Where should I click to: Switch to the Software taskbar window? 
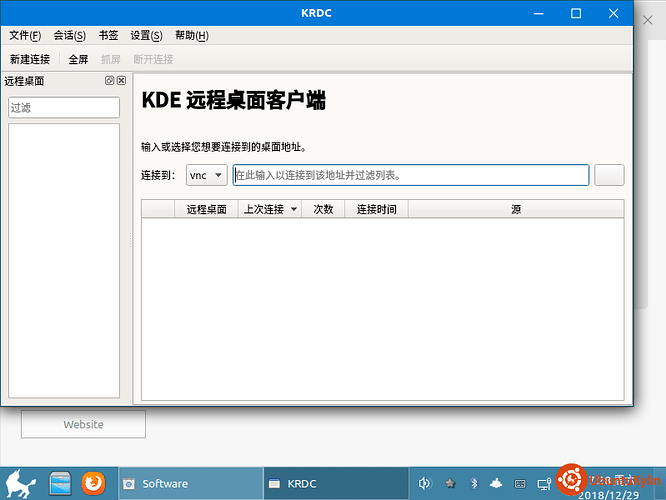click(x=191, y=483)
